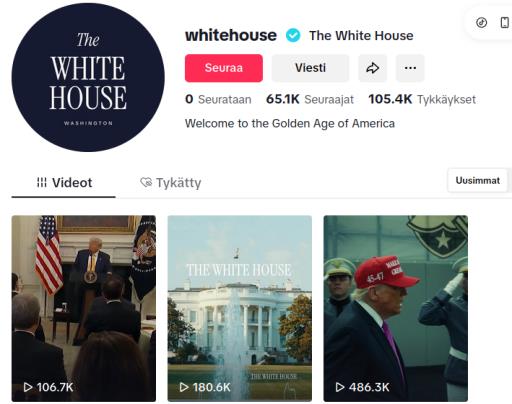Click play icon on 486.3K video
The height and width of the screenshot is (404, 512).
point(340,387)
